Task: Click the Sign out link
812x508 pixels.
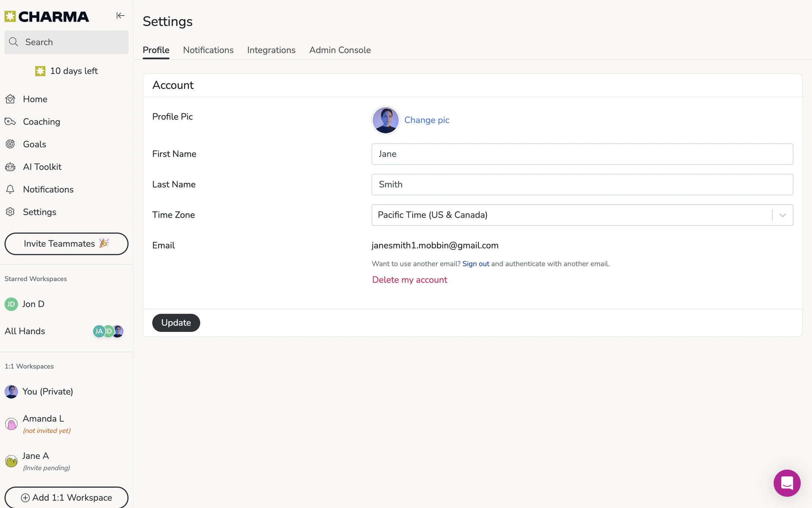Action: (x=475, y=264)
